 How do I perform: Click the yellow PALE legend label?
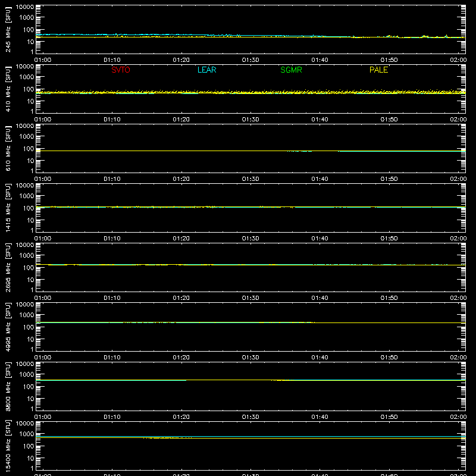(378, 70)
